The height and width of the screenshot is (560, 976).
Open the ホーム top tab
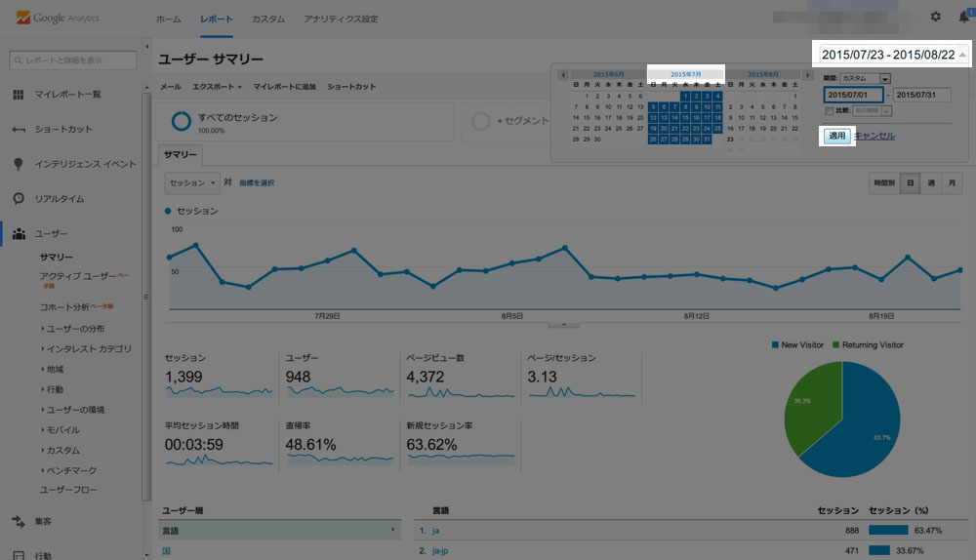pos(168,20)
